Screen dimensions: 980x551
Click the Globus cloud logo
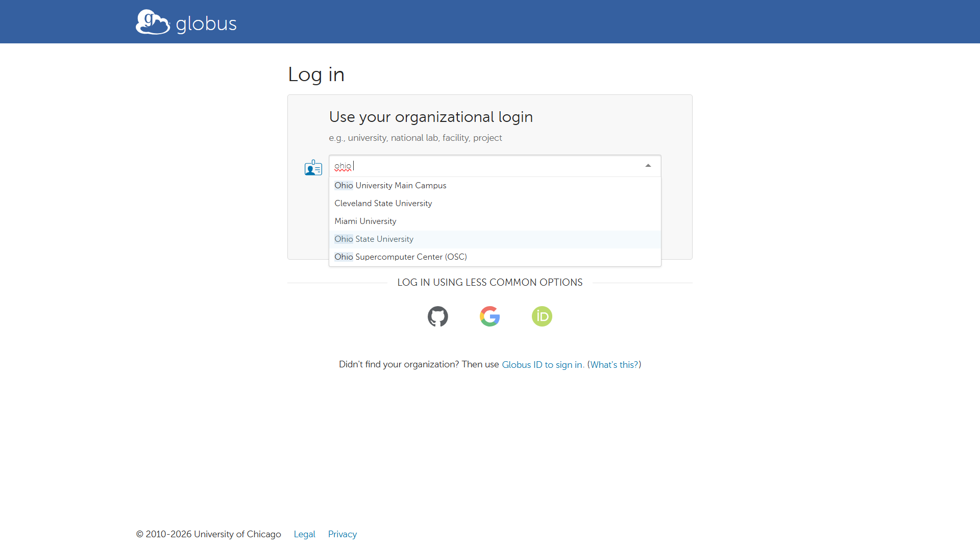pos(153,22)
